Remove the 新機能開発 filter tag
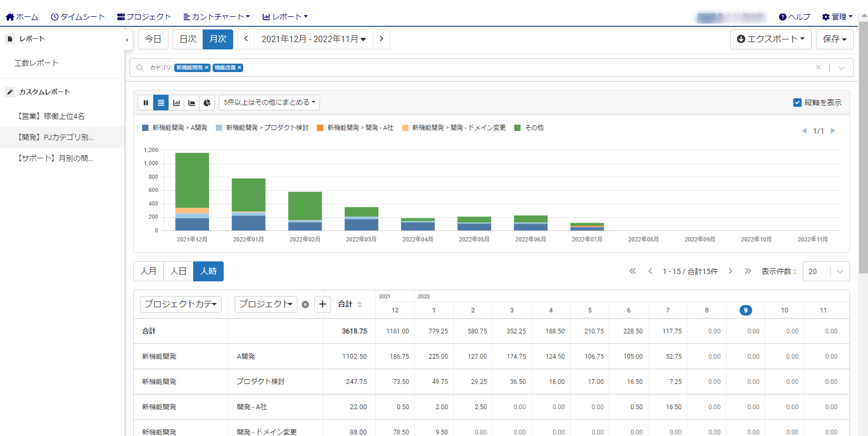 coord(207,67)
